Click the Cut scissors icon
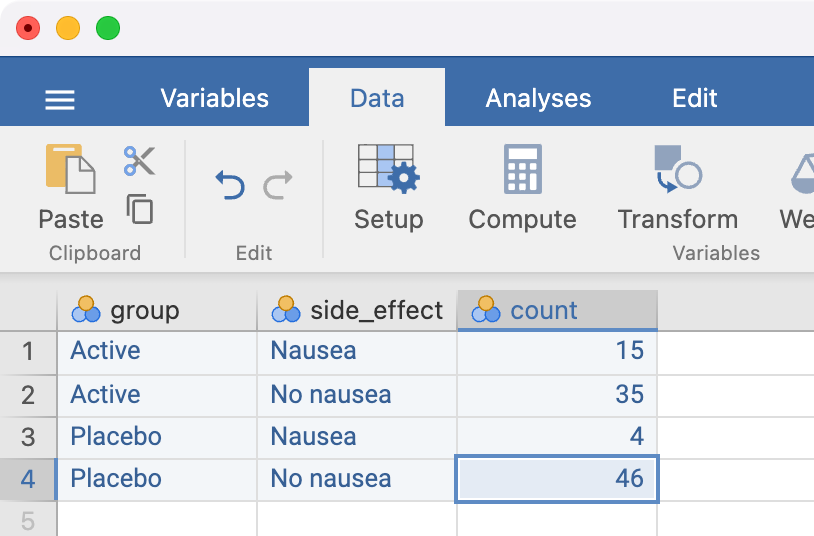The image size is (814, 536). click(139, 160)
